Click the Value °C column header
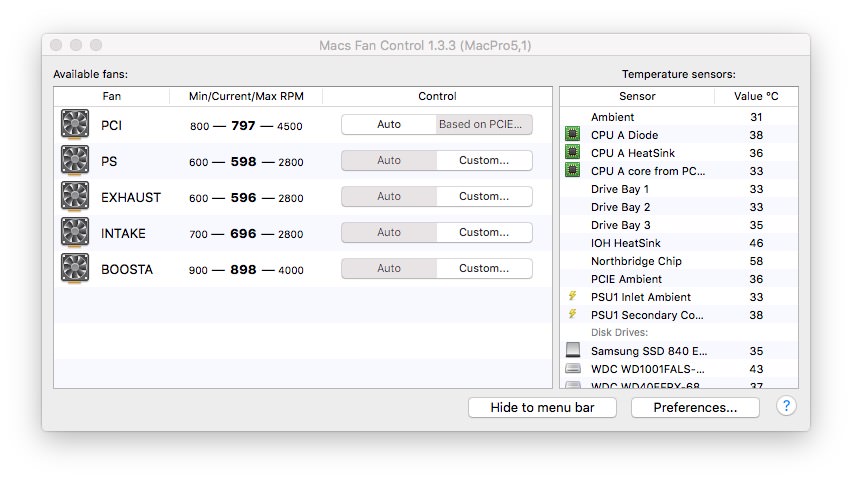This screenshot has width=852, height=481. pyautogui.click(x=756, y=96)
